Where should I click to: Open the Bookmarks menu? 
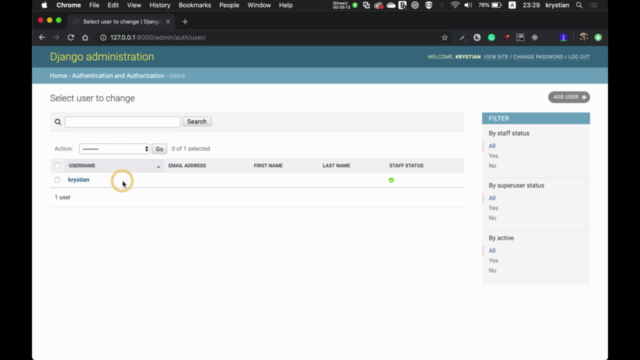(195, 5)
